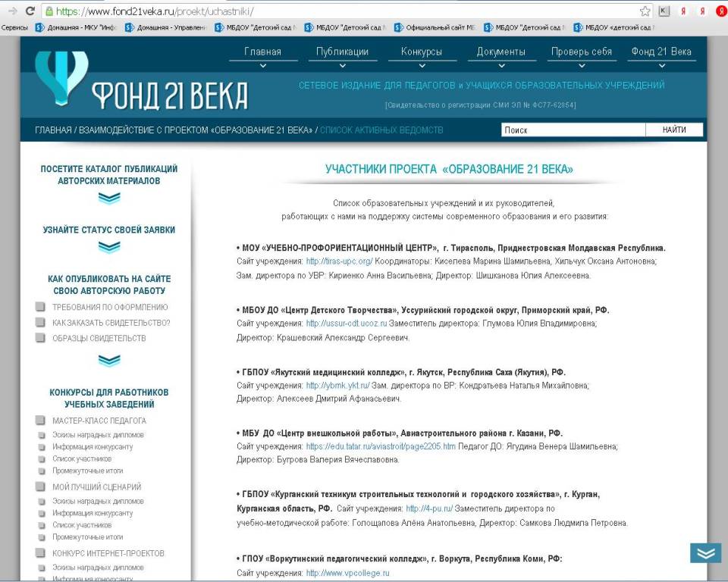The height and width of the screenshot is (582, 728).
Task: Open the Сервисы bookmark
Action: (14, 27)
